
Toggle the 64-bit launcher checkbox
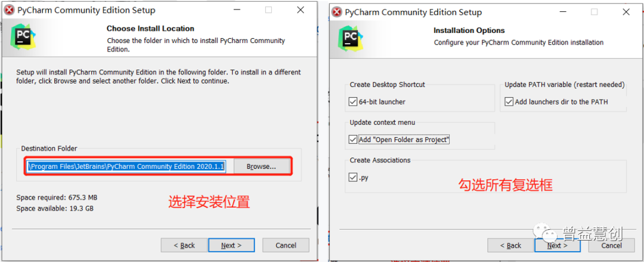tap(352, 101)
